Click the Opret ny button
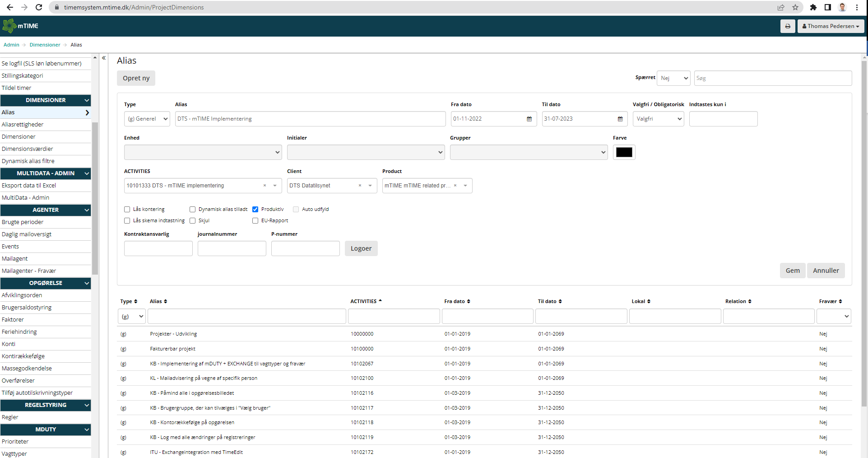This screenshot has height=458, width=868. [x=136, y=78]
